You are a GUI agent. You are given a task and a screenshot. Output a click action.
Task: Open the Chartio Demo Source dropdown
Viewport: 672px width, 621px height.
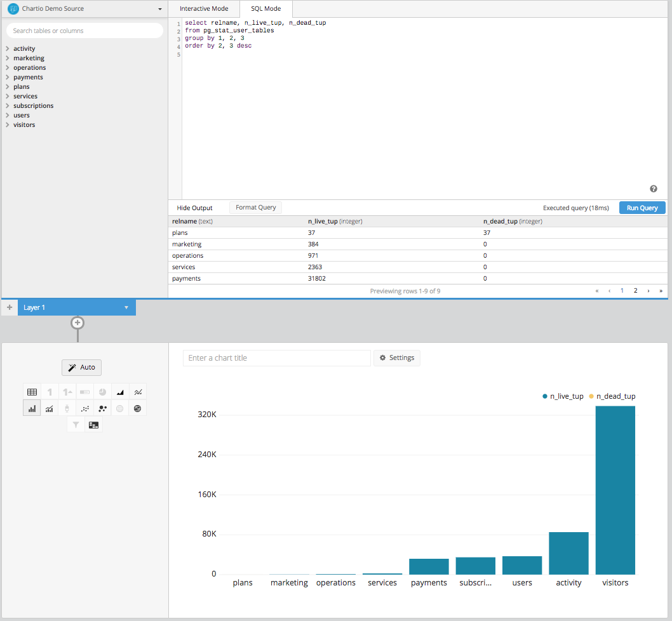pyautogui.click(x=84, y=9)
